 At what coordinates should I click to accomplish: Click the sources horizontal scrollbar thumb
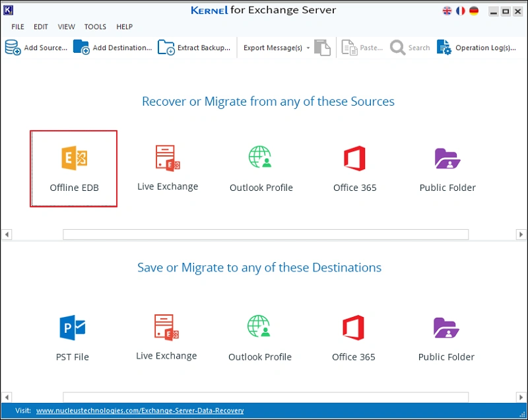266,234
